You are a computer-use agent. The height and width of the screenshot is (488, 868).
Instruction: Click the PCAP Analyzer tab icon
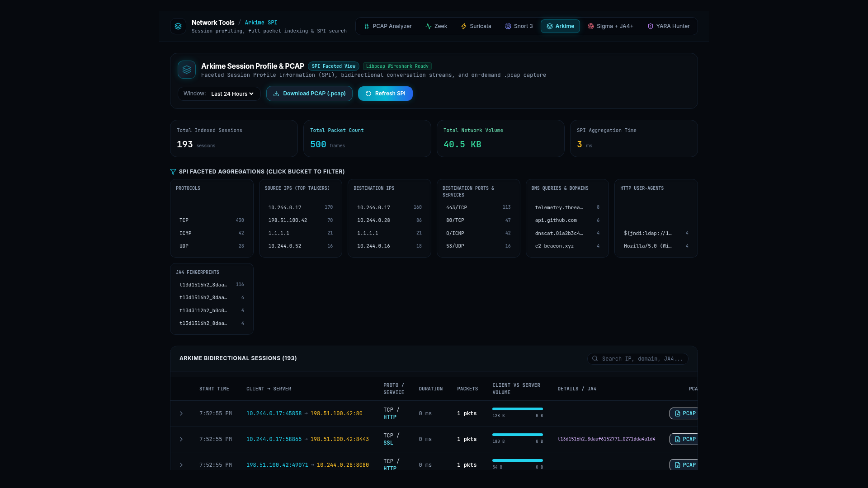click(367, 26)
